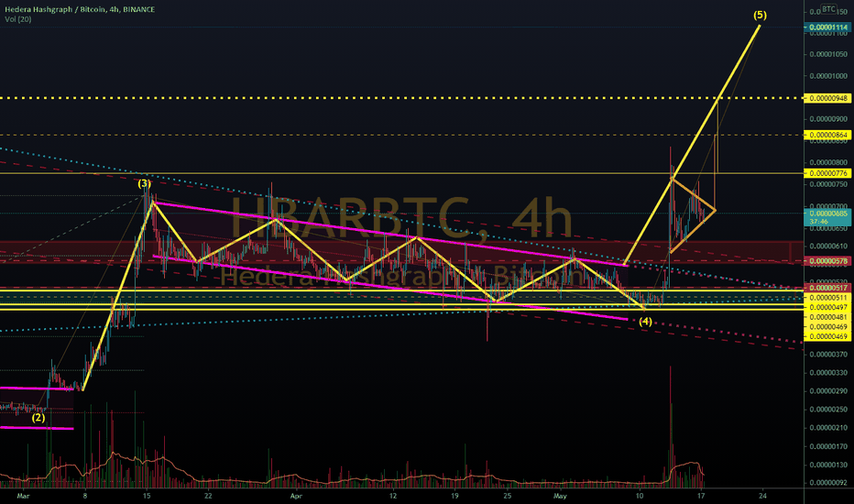
Task: Click the May date label on time axis
Action: coord(560,496)
